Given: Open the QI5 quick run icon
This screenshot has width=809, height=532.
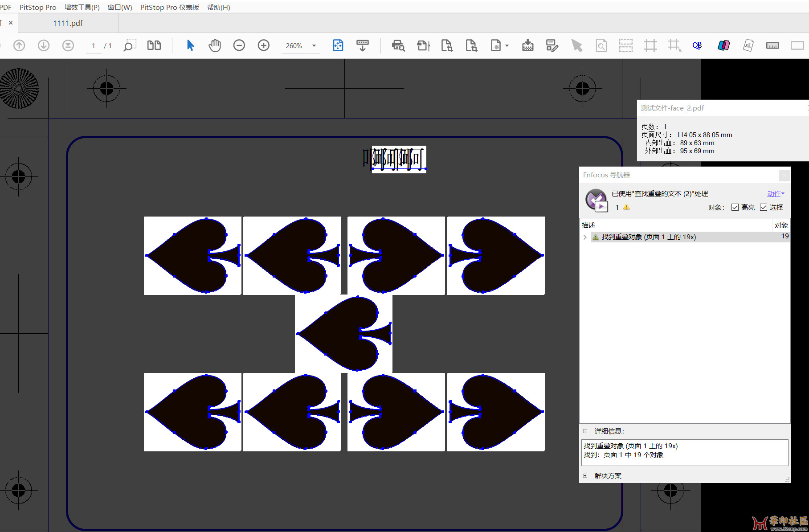Looking at the screenshot, I should tap(697, 45).
